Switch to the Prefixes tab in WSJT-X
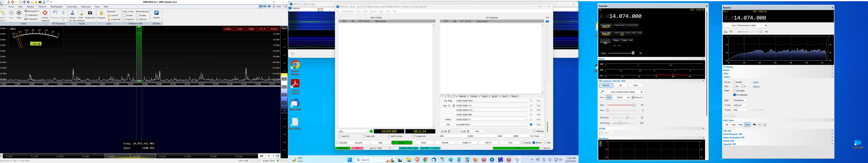868x163 pixels. tap(474, 96)
